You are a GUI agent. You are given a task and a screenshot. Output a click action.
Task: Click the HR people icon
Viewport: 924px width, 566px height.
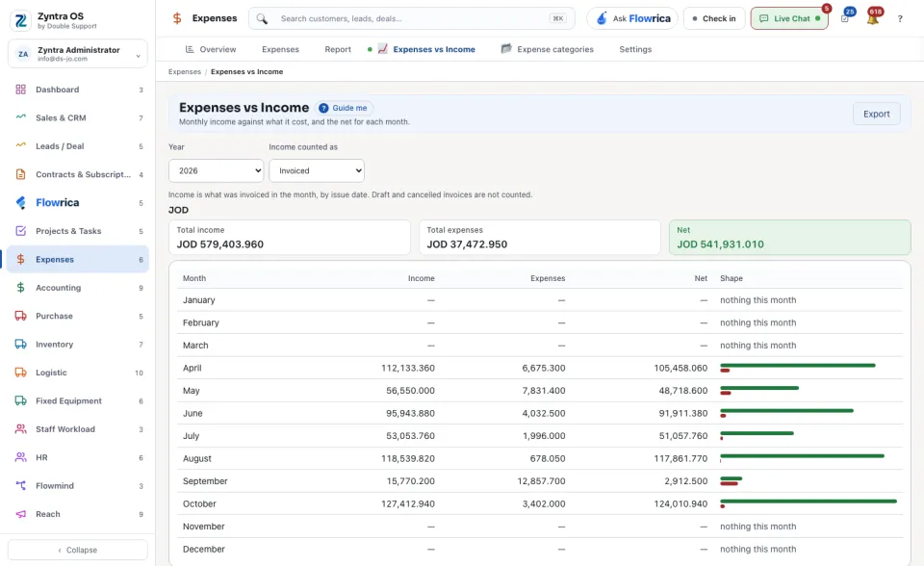tap(20, 457)
